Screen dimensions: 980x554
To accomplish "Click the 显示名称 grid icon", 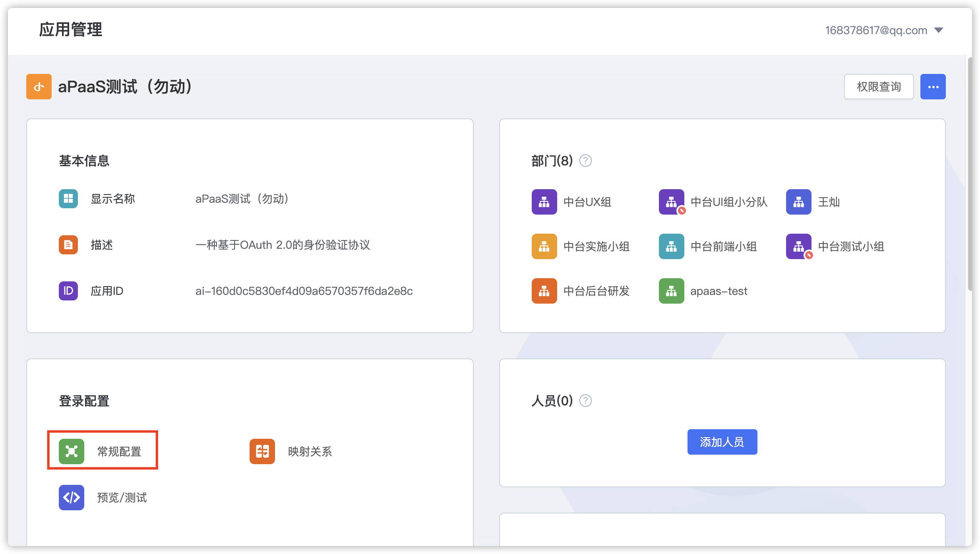I will (x=68, y=199).
